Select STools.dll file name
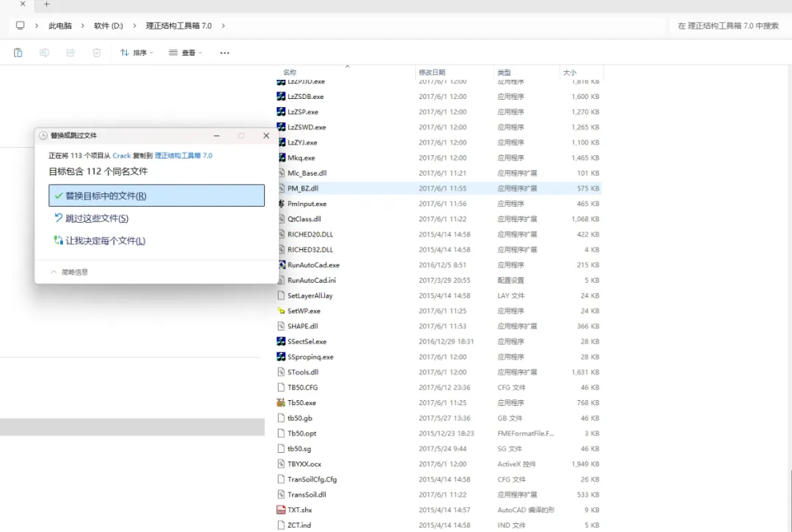Screen dimensions: 792x532 [303, 372]
